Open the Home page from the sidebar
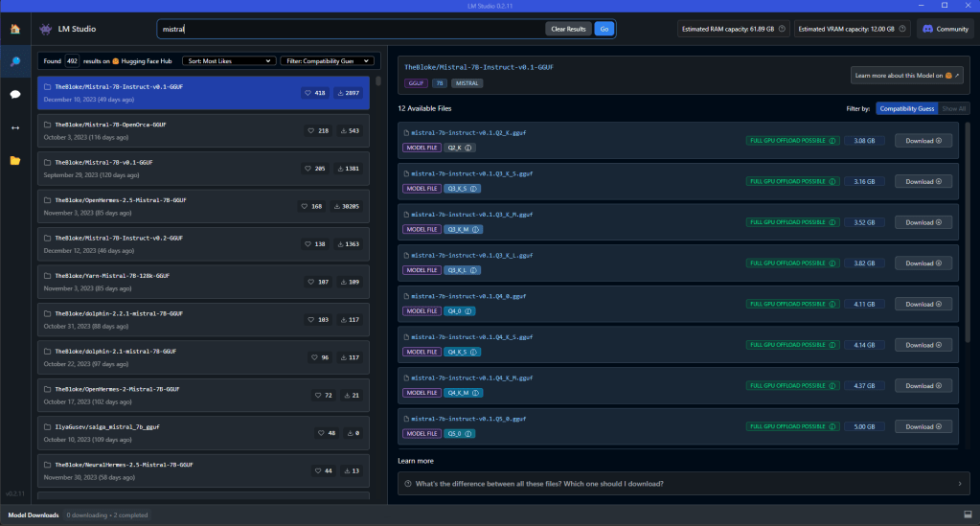This screenshot has width=980, height=526. [14, 29]
